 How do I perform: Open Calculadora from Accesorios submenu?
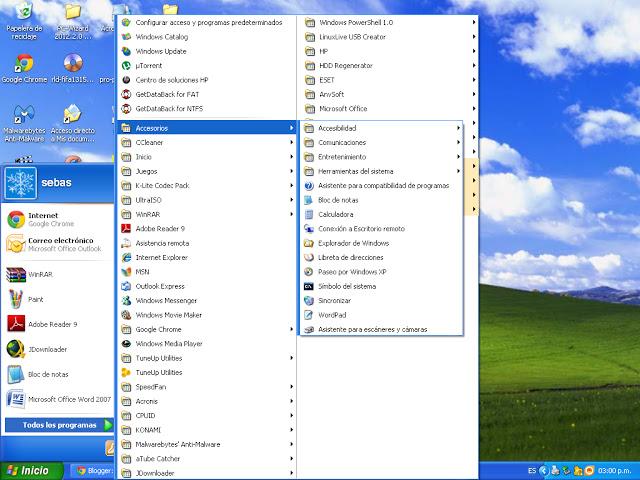(335, 214)
